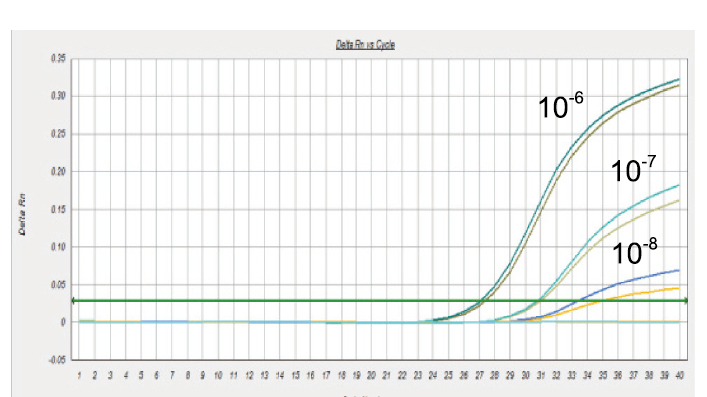Screen dimensions: 707x397
Task: Click the threshold line's right end arrow
Action: [x=686, y=300]
